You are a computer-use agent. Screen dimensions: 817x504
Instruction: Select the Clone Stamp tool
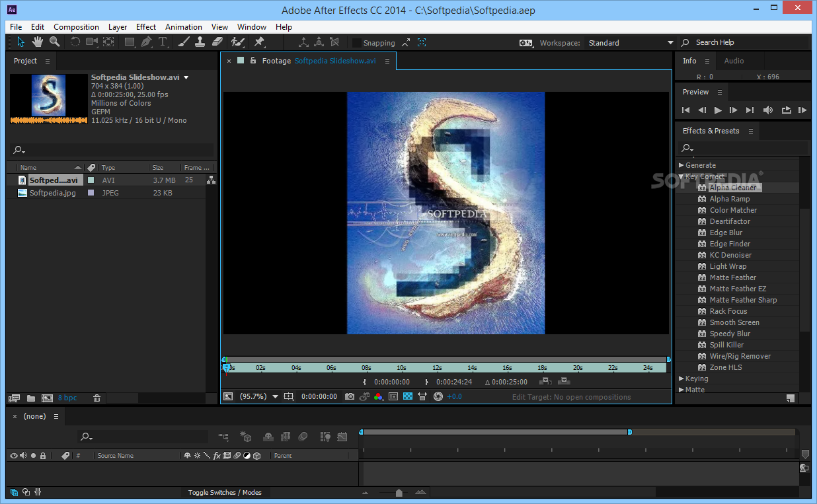pyautogui.click(x=200, y=42)
